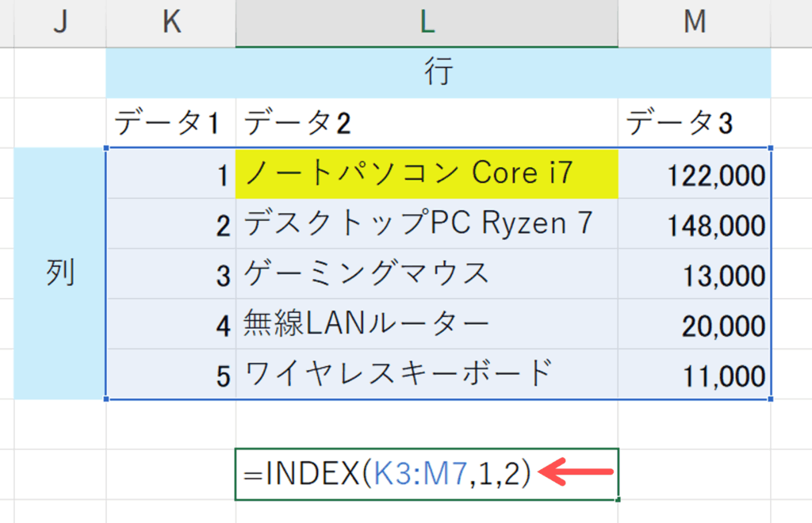Select column J header
Image resolution: width=812 pixels, height=523 pixels.
click(59, 23)
